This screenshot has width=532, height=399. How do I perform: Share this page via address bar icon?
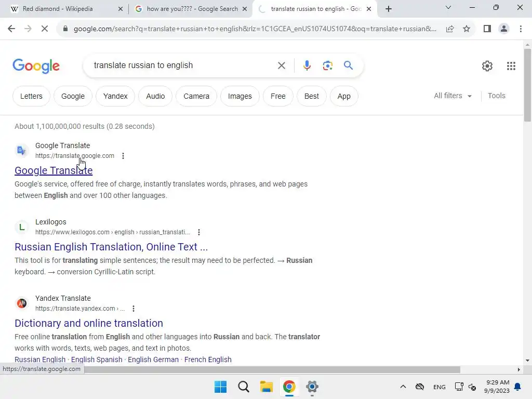click(x=450, y=29)
